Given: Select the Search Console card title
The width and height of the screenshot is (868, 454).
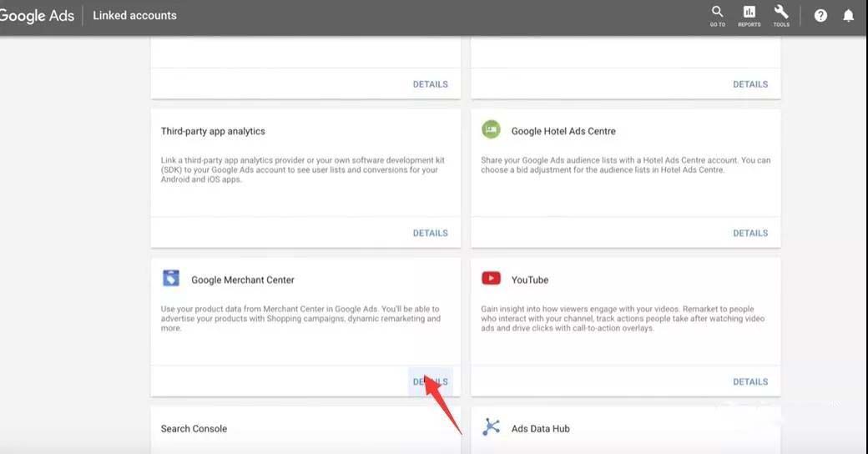Looking at the screenshot, I should pyautogui.click(x=194, y=428).
